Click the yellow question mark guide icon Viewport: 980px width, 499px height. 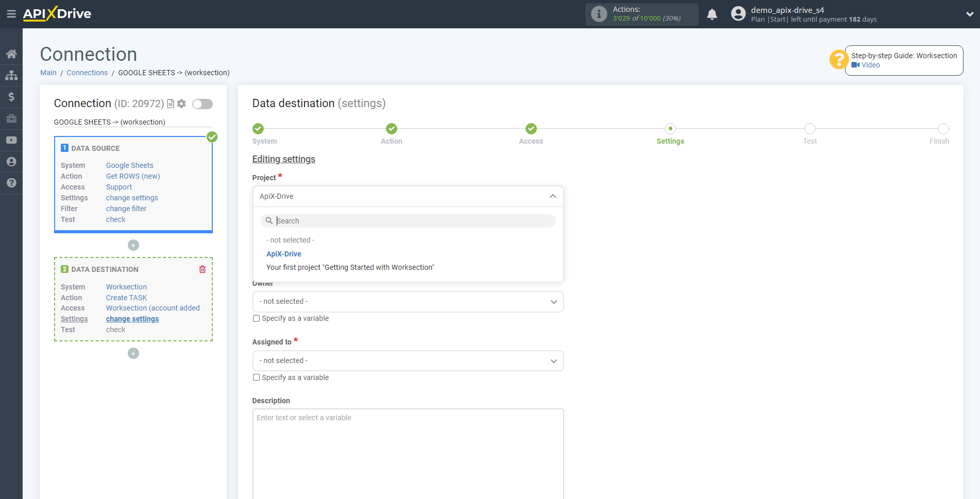pos(838,59)
